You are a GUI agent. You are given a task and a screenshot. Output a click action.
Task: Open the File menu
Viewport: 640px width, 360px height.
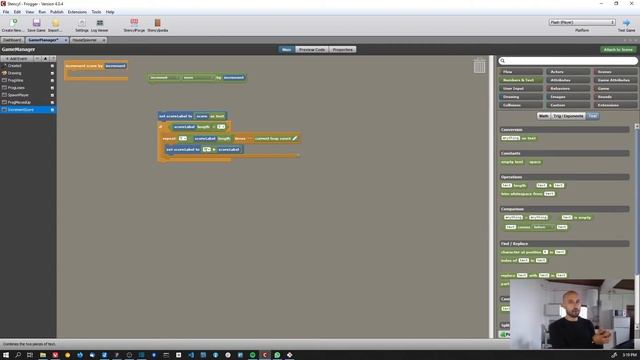point(6,12)
